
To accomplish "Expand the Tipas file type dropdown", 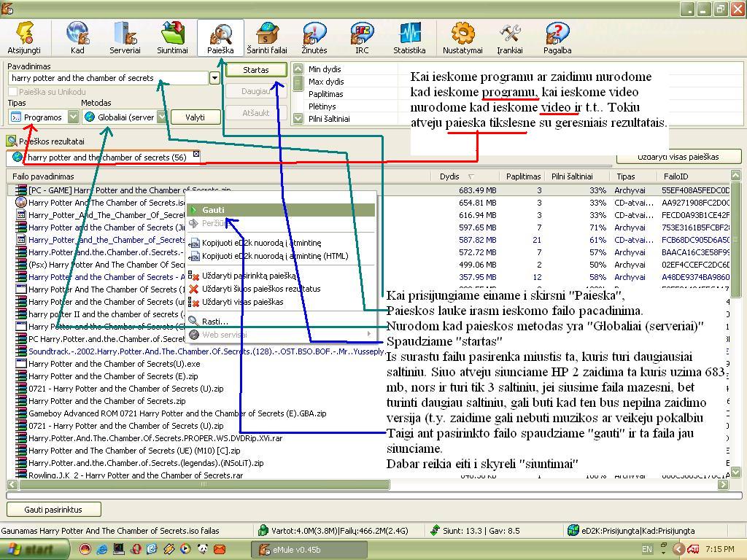I will pos(73,117).
